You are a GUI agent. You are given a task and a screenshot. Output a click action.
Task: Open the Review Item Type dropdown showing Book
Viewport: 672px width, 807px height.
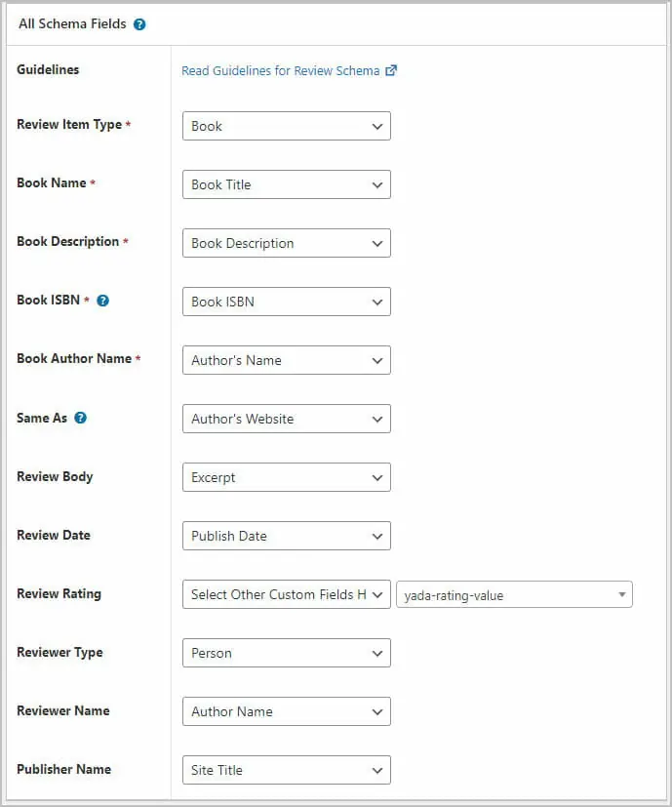286,126
